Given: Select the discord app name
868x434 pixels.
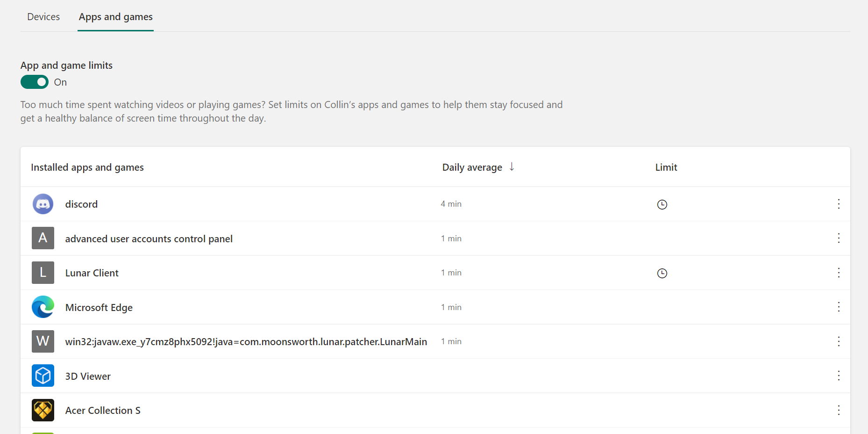Looking at the screenshot, I should click(x=81, y=204).
